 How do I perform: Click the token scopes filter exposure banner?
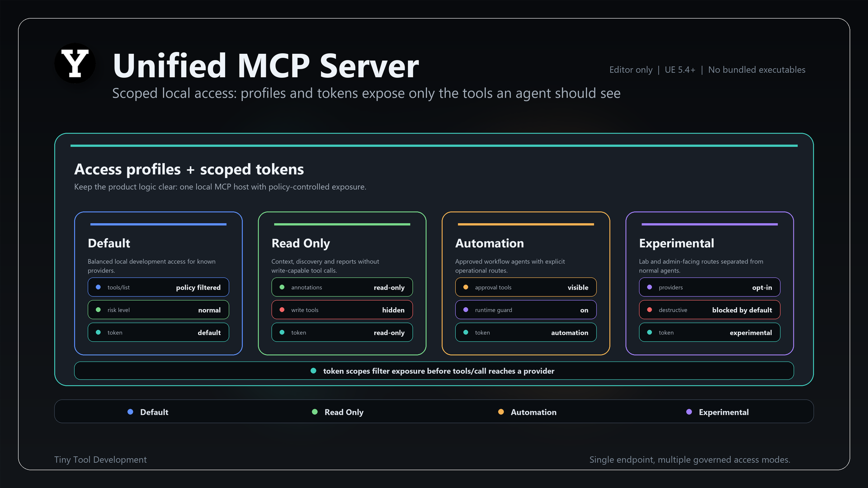click(434, 371)
